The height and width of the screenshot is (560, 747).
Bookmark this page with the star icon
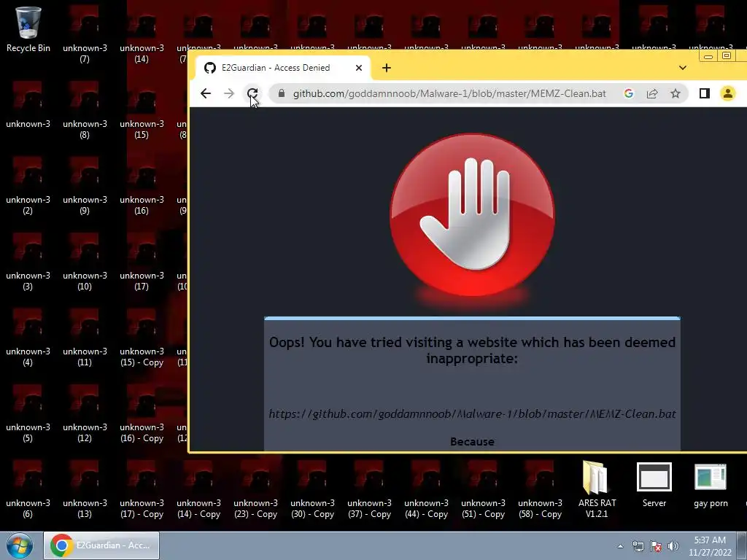pos(676,93)
